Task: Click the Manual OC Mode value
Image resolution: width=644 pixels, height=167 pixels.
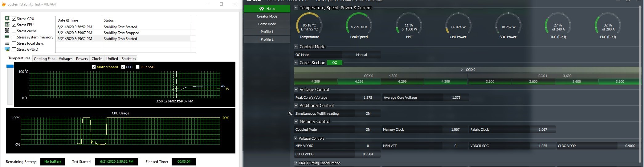Action: 361,55
